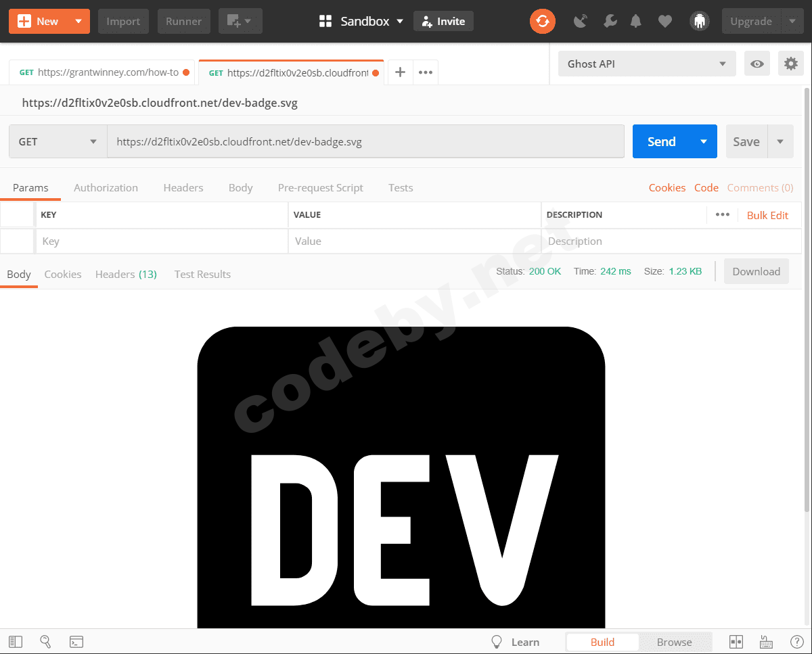Expand the Upgrade dropdown arrow
Viewport: 812px width, 654px height.
pos(792,21)
